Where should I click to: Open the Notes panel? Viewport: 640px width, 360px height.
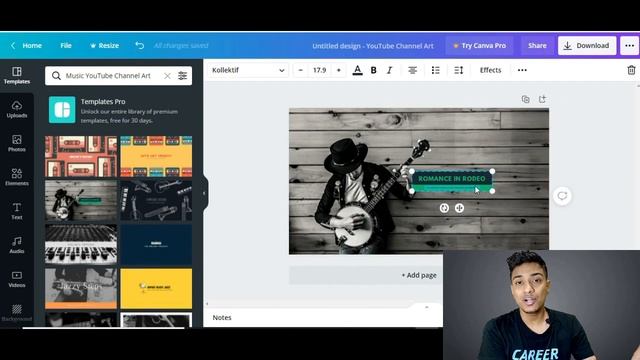pos(222,318)
